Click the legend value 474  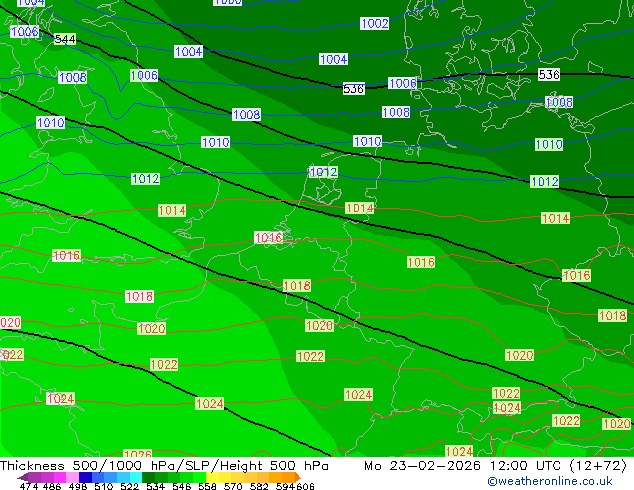click(x=29, y=486)
